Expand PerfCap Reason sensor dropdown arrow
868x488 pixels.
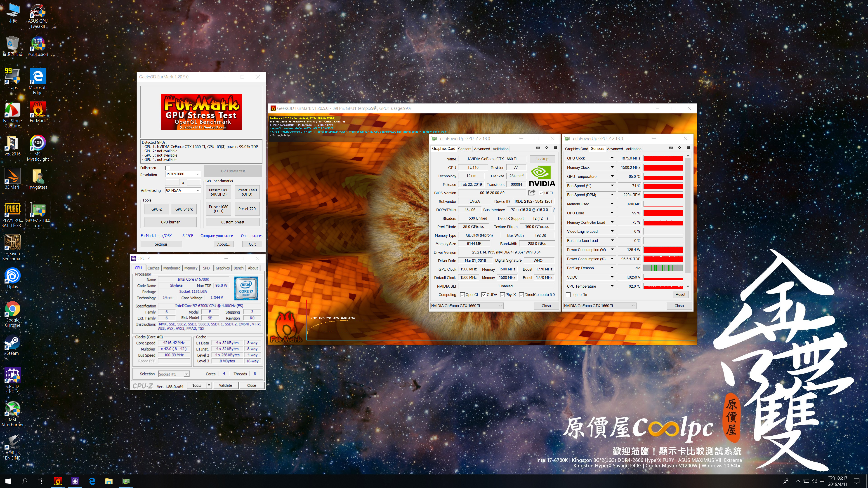click(x=612, y=268)
